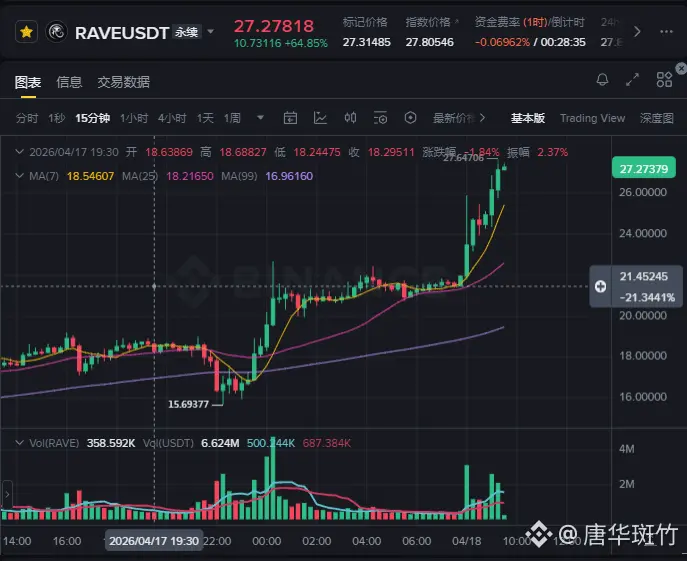Switch to the 交易数据 tab
The image size is (687, 561).
pyautogui.click(x=124, y=82)
